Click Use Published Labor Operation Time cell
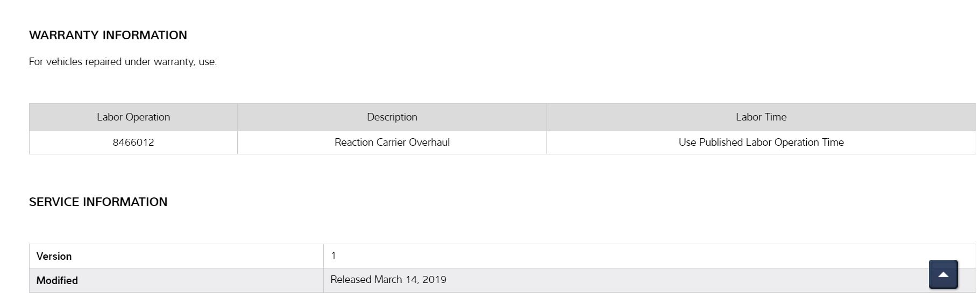 (x=761, y=143)
